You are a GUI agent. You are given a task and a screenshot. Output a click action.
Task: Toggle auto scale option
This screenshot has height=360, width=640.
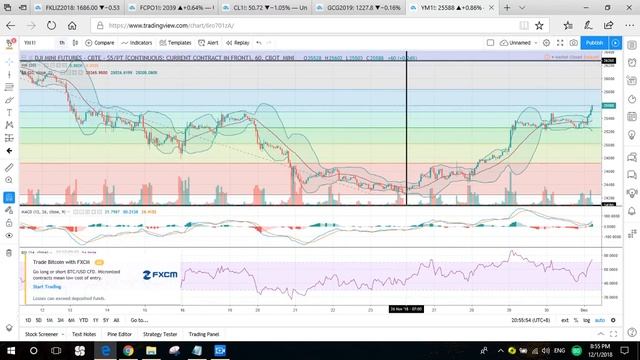pos(600,320)
